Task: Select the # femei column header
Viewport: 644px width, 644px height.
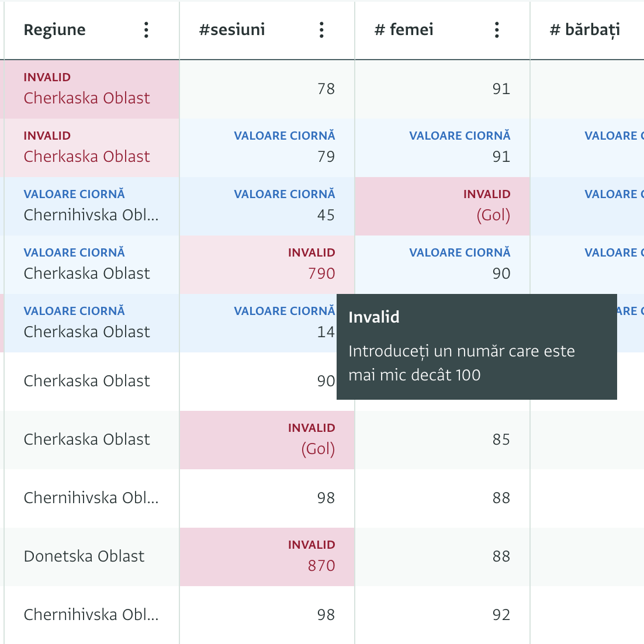Action: (x=404, y=30)
